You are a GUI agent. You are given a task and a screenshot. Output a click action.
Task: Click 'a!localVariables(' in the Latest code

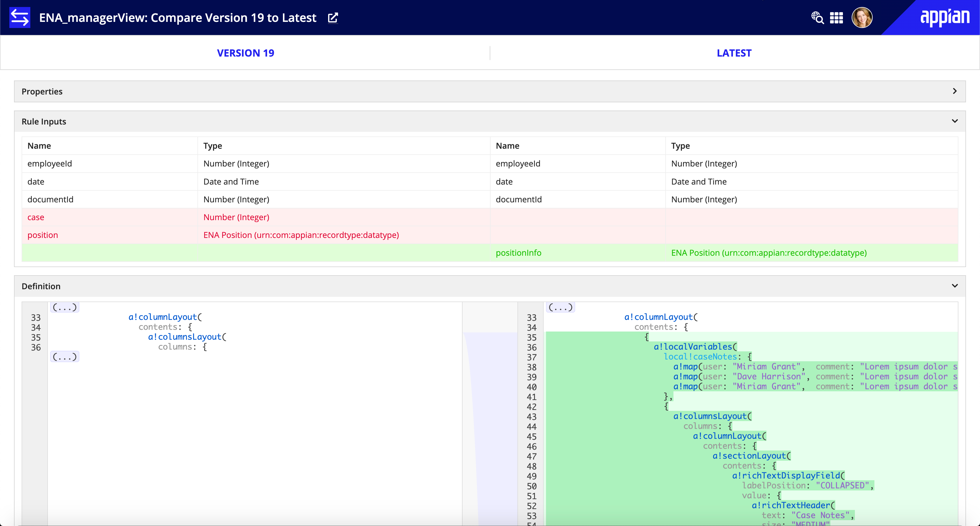tap(695, 346)
